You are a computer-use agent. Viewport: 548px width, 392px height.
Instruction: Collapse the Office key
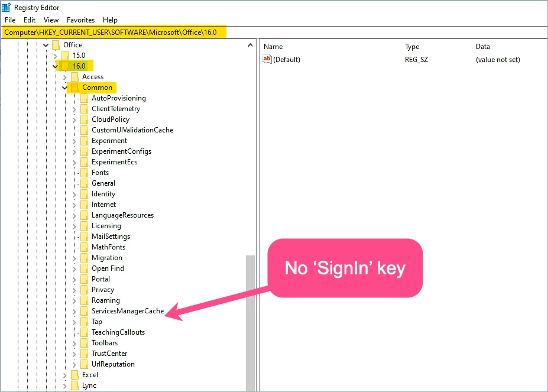[46, 45]
